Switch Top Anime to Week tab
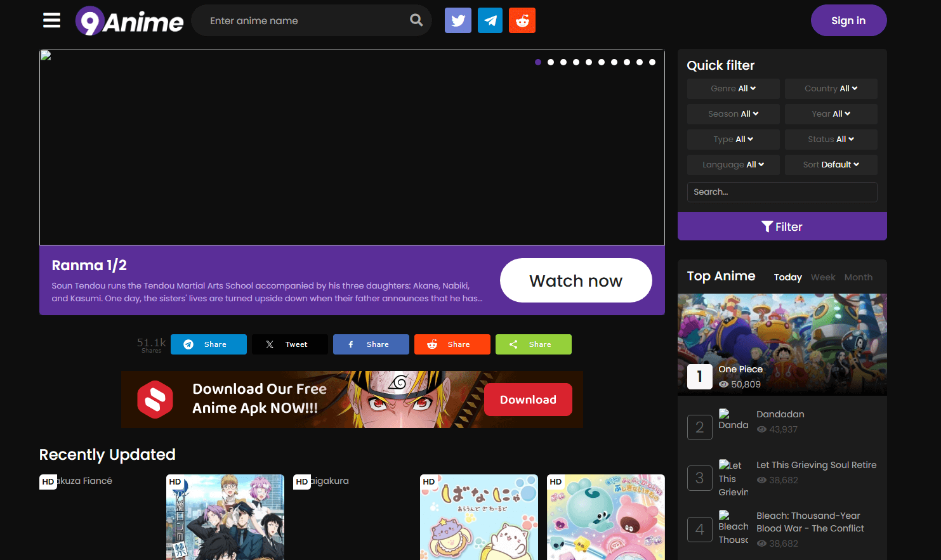 pyautogui.click(x=823, y=277)
